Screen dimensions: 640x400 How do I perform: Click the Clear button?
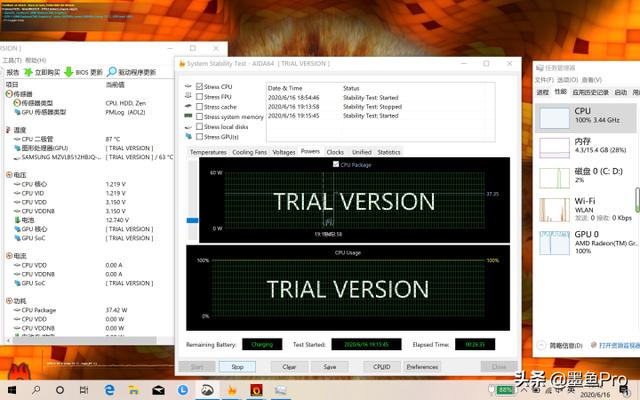[x=289, y=367]
